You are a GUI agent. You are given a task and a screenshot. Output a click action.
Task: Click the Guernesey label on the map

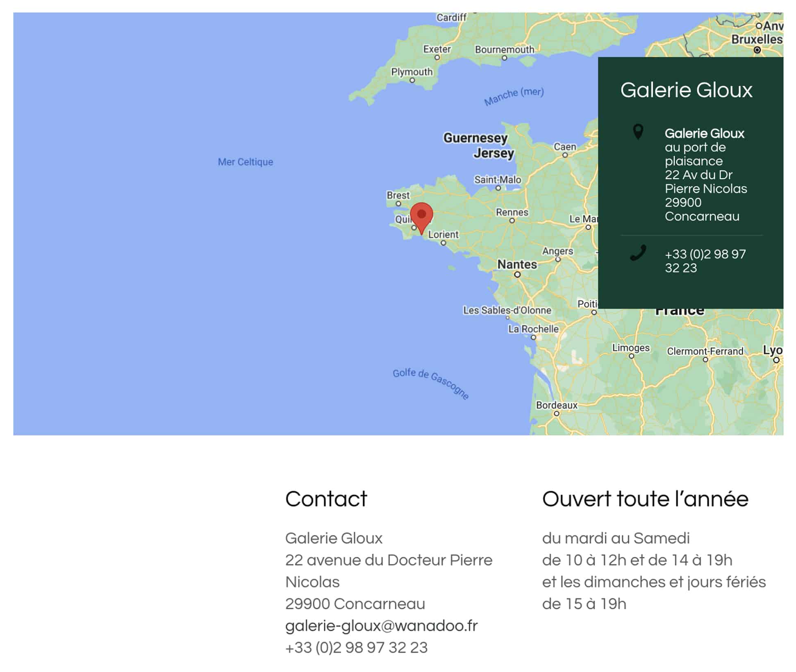coord(475,138)
